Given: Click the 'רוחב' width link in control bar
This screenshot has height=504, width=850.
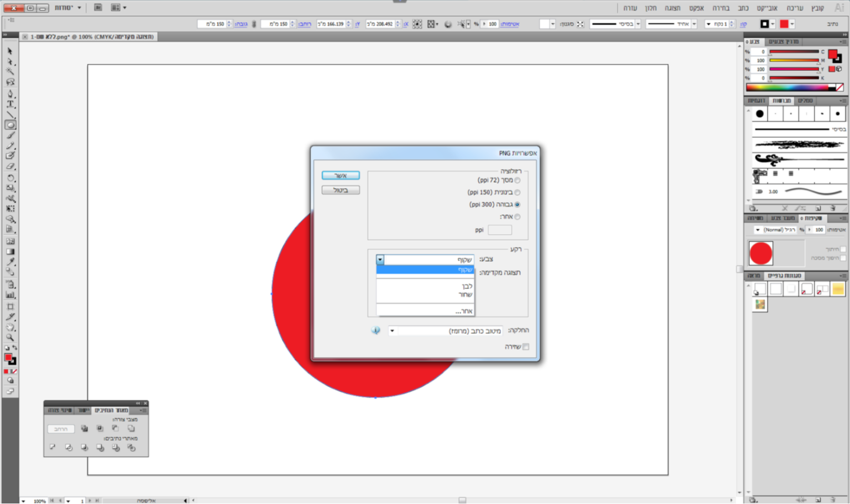Looking at the screenshot, I should [304, 24].
